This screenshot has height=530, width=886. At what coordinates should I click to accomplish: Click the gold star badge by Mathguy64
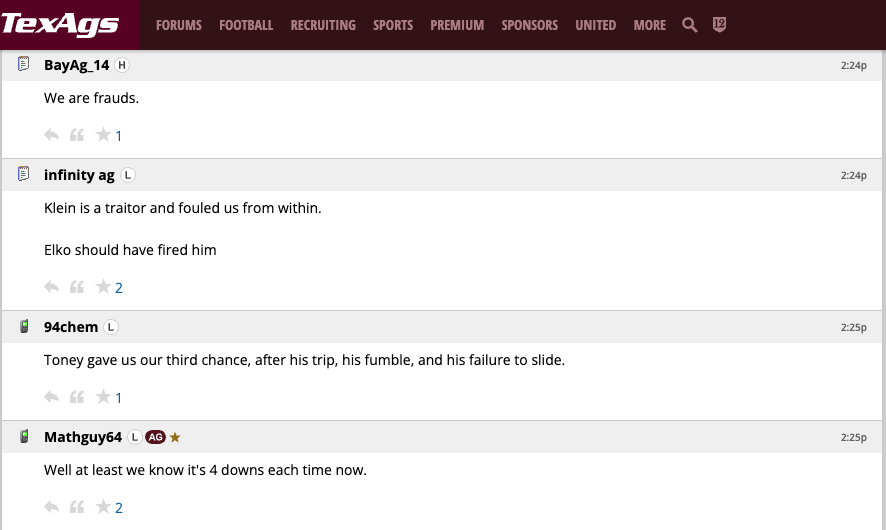point(175,437)
